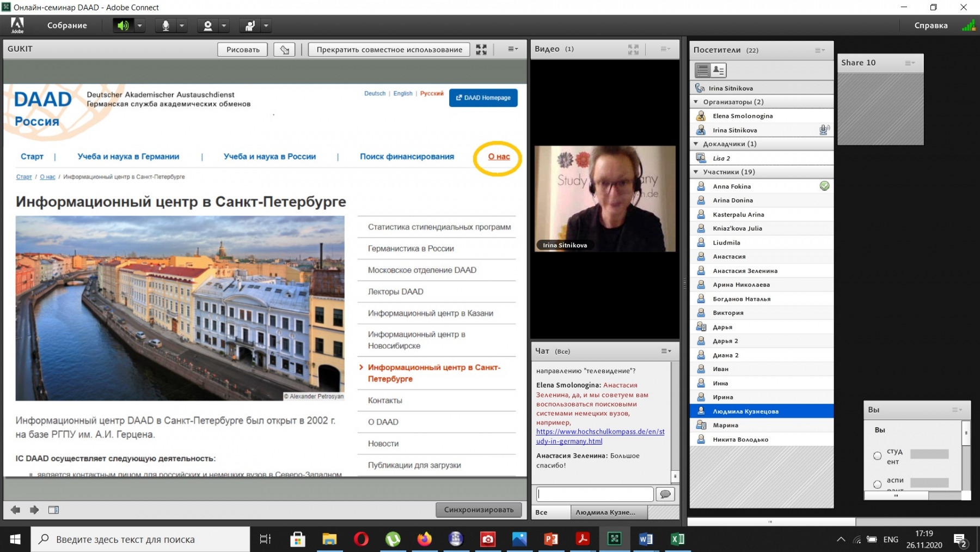Collapse the Организаторы (2) group

[x=696, y=102]
